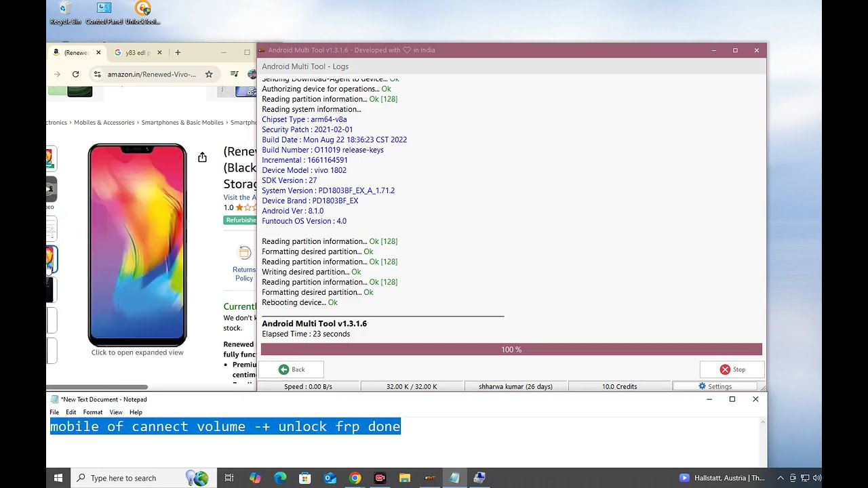
Task: Click 'Elapsed Time : 23 seconds' text
Action: coord(306,334)
